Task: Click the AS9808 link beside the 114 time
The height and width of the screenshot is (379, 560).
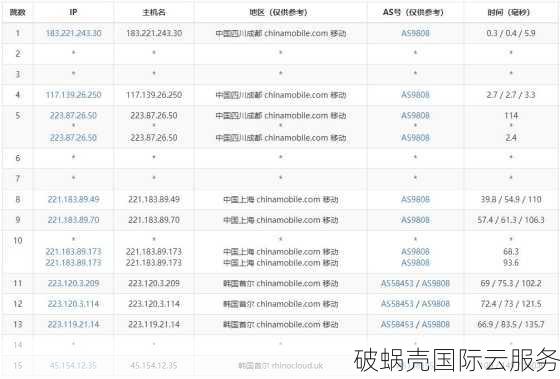Action: [415, 115]
